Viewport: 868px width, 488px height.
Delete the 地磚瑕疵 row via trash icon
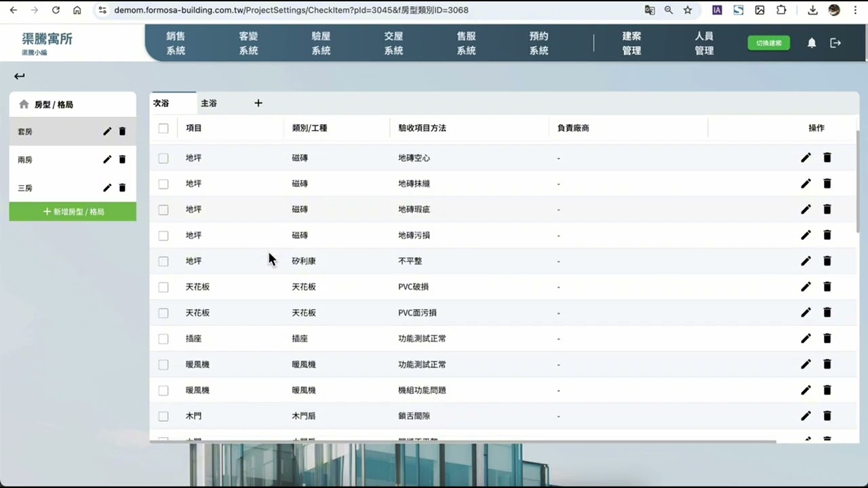click(x=827, y=209)
